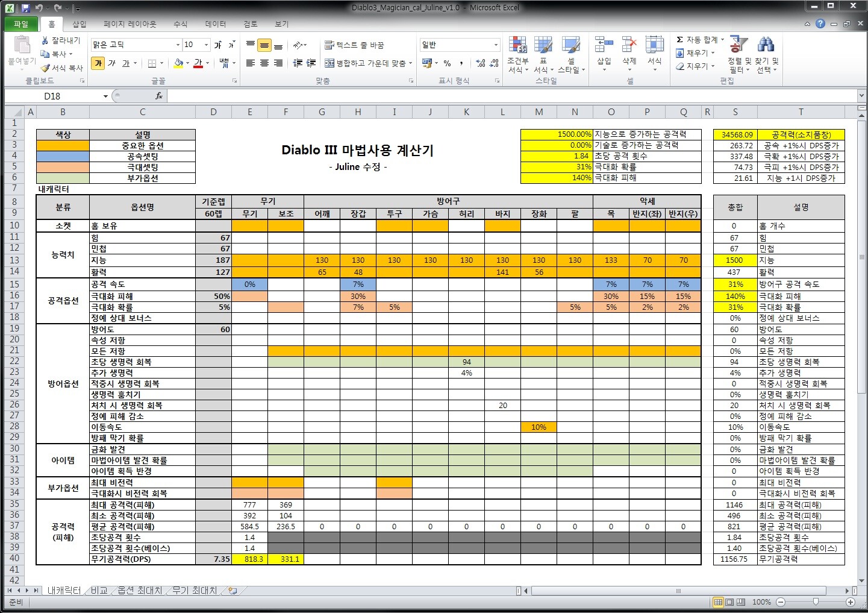Click the Delete cells (삭제) icon
Image resolution: width=868 pixels, height=613 pixels.
tap(629, 46)
